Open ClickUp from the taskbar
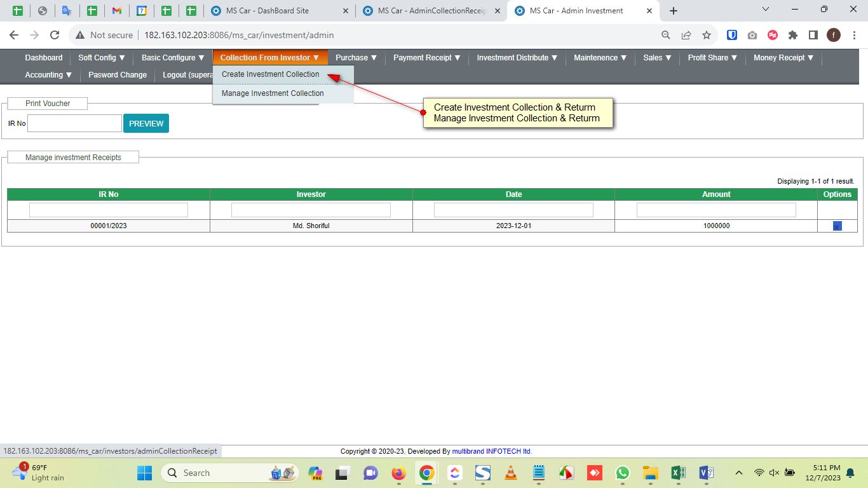Image resolution: width=868 pixels, height=488 pixels. (x=454, y=473)
